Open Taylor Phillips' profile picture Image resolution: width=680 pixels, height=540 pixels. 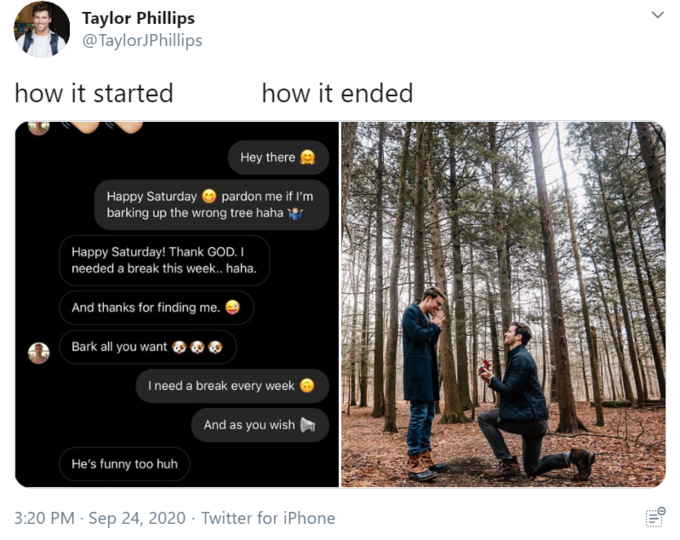pyautogui.click(x=42, y=29)
